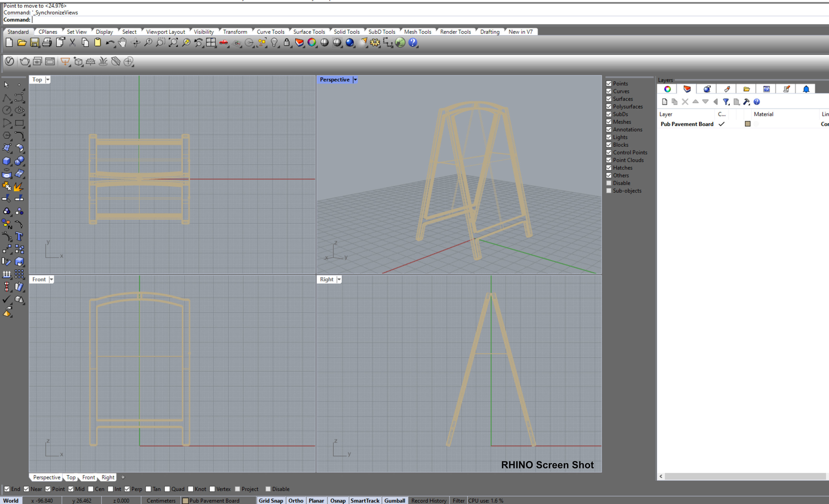Open V-Ray teapot render icon
Image resolution: width=829 pixels, height=504 pixels.
[25, 61]
